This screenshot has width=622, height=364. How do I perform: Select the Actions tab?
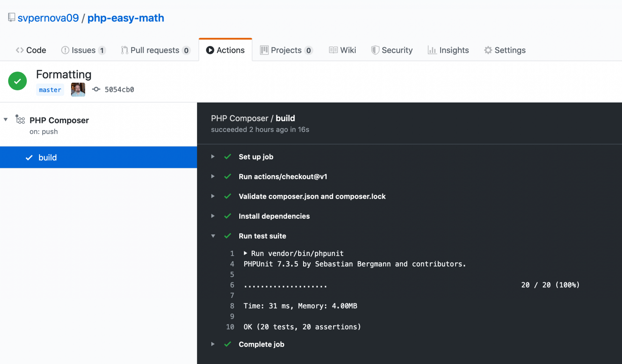(226, 50)
